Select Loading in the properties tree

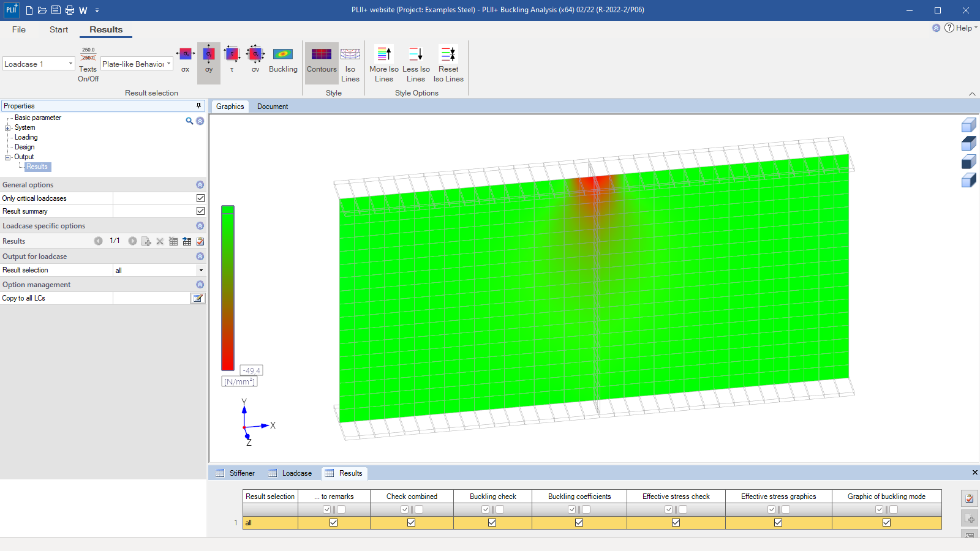pos(26,137)
